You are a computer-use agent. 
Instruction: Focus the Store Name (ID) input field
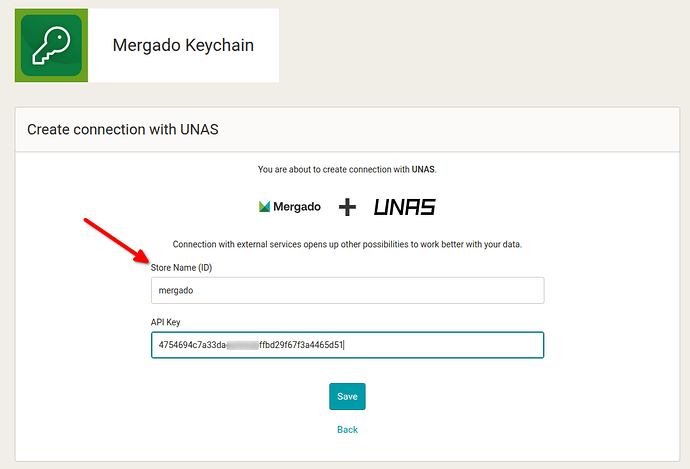[347, 290]
